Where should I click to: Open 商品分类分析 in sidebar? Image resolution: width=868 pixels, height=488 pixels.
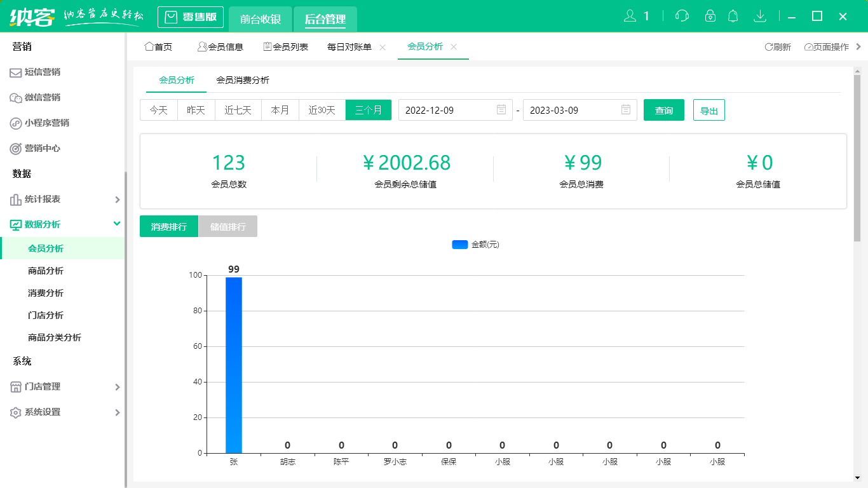click(x=55, y=337)
